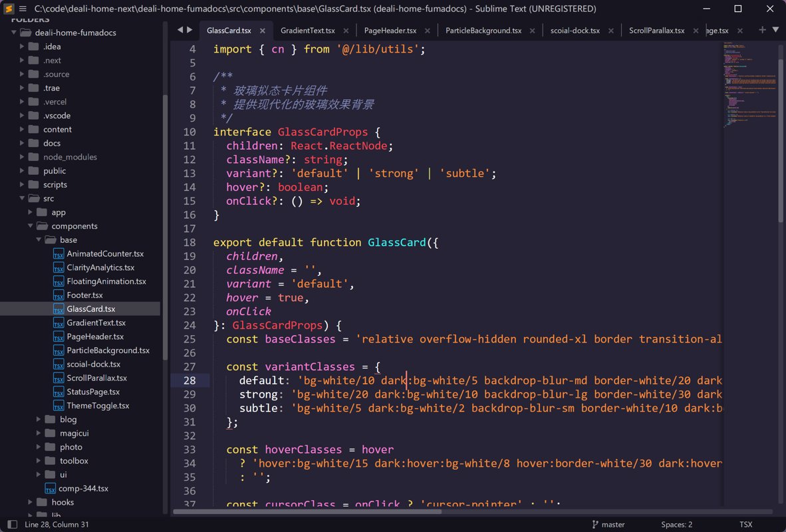Switch to the PageHeader.tsx tab
The image size is (786, 532).
(x=390, y=31)
